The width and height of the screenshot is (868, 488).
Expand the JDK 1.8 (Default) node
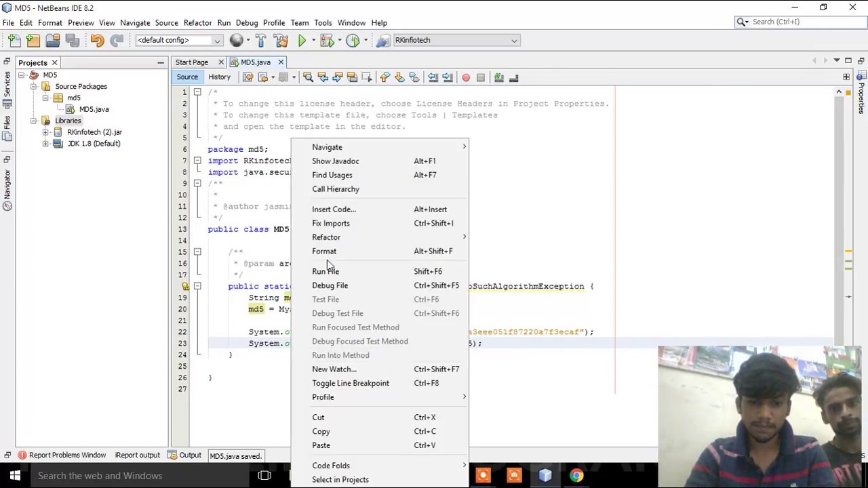(45, 144)
